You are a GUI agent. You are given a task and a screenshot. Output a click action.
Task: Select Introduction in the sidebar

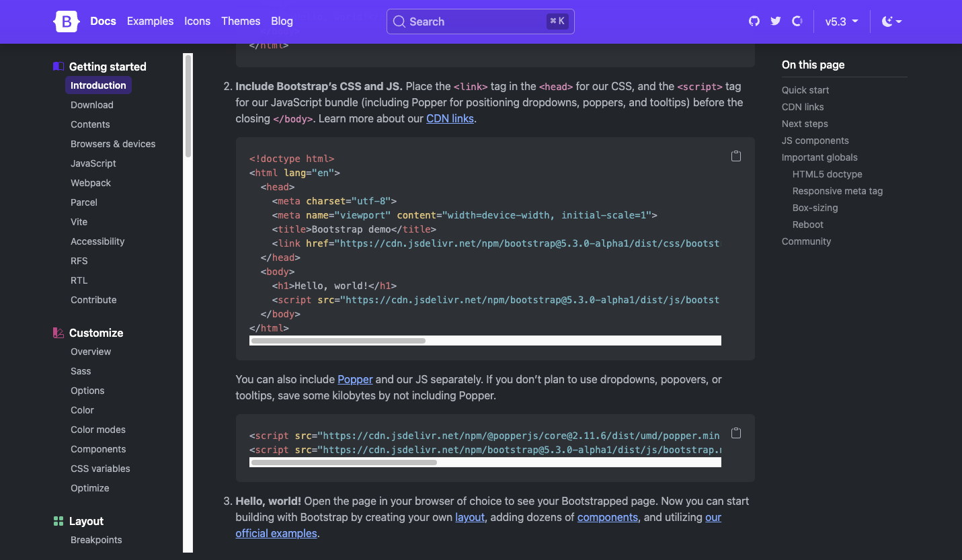click(x=98, y=85)
